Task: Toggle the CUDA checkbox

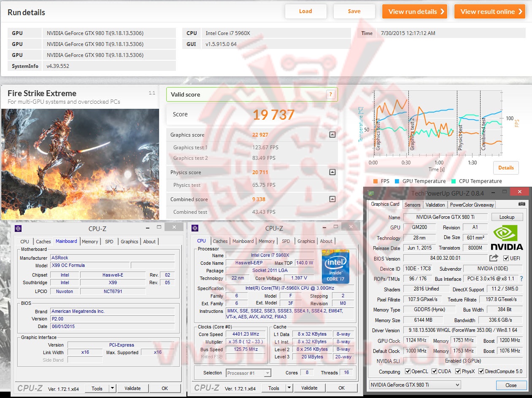Action: coord(434,371)
